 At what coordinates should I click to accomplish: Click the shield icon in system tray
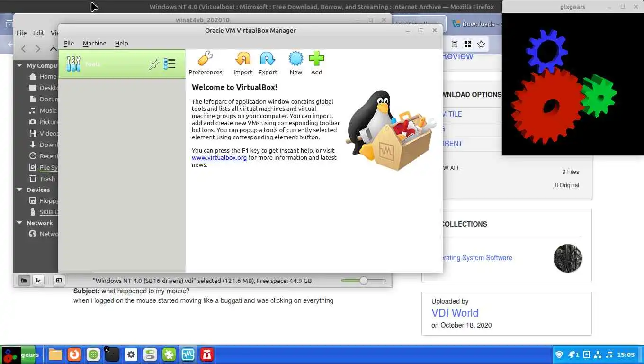pos(559,355)
